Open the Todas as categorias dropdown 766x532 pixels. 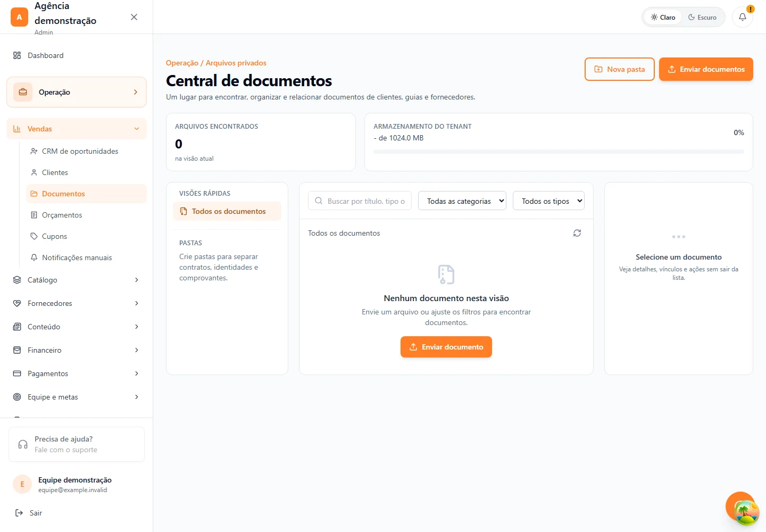[462, 201]
